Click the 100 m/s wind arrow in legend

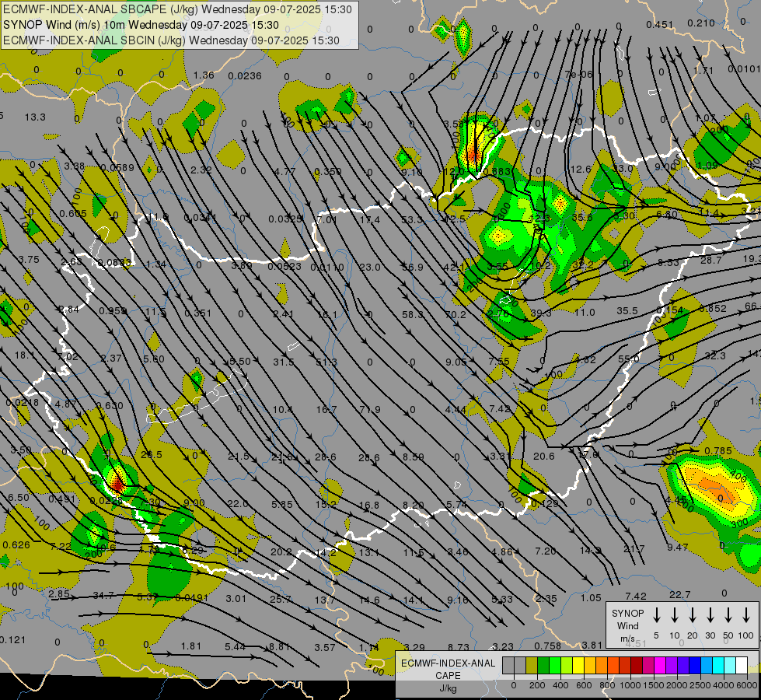pyautogui.click(x=746, y=614)
